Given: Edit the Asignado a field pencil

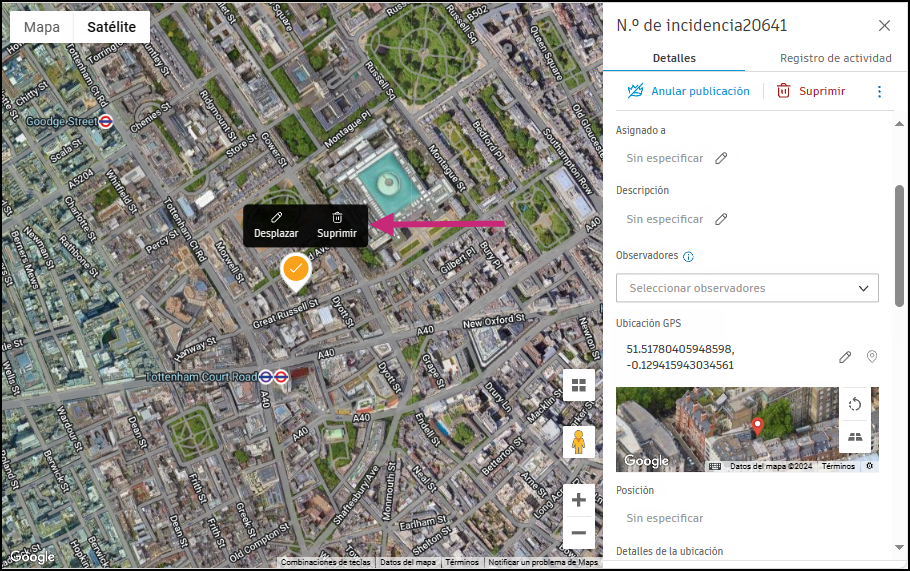Looking at the screenshot, I should [x=721, y=158].
